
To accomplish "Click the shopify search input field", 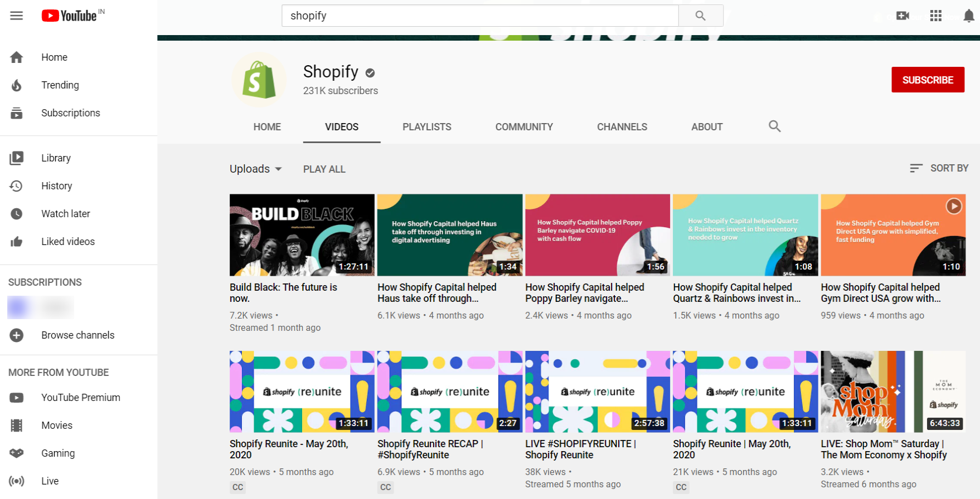I will (480, 16).
